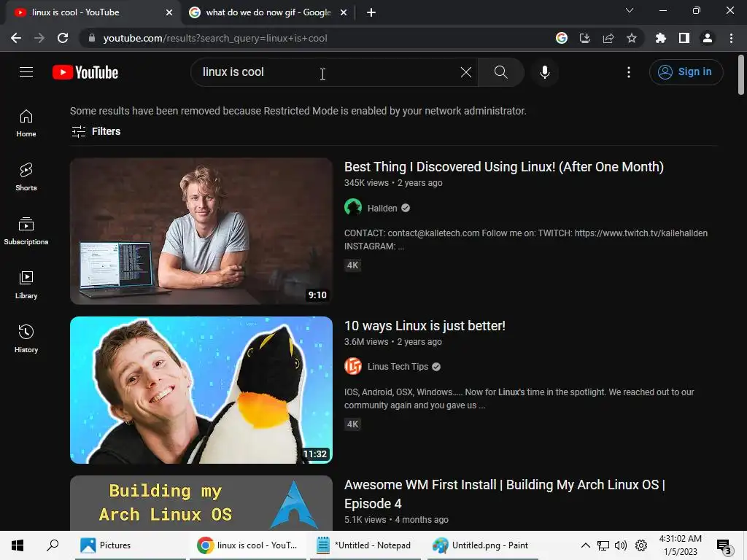The width and height of the screenshot is (747, 560).
Task: Start voice search with the microphone
Action: (544, 72)
